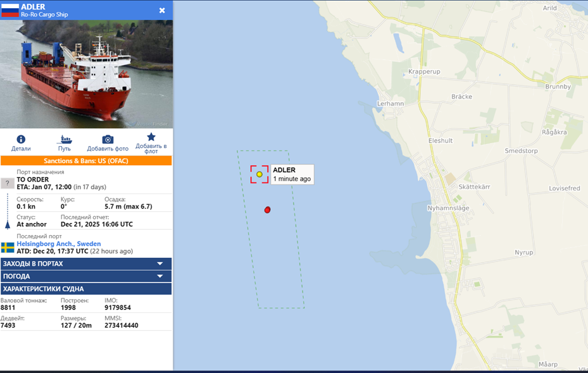The image size is (588, 373).
Task: Open the Детали info icon
Action: [21, 139]
